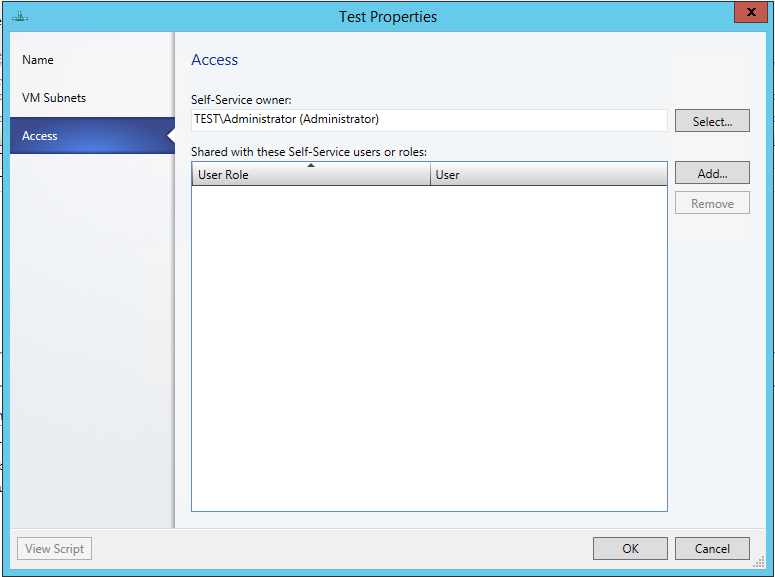Click the User column header
The image size is (775, 577).
[548, 175]
